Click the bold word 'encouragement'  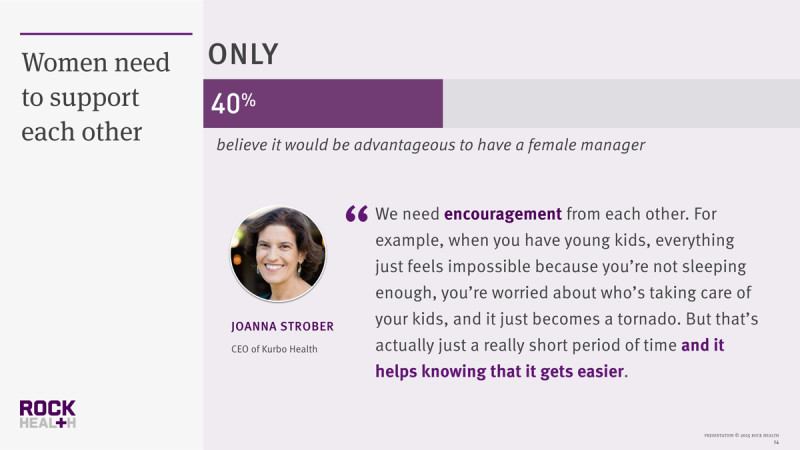pyautogui.click(x=503, y=214)
